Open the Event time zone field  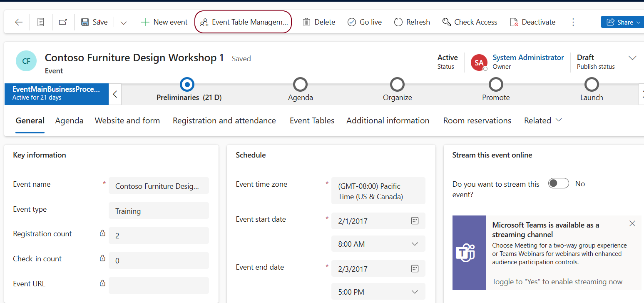coord(378,191)
